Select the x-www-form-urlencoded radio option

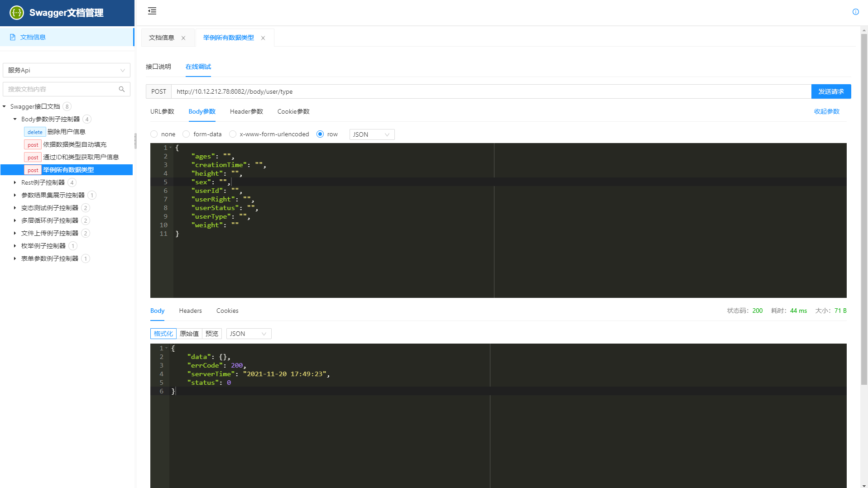pos(233,134)
